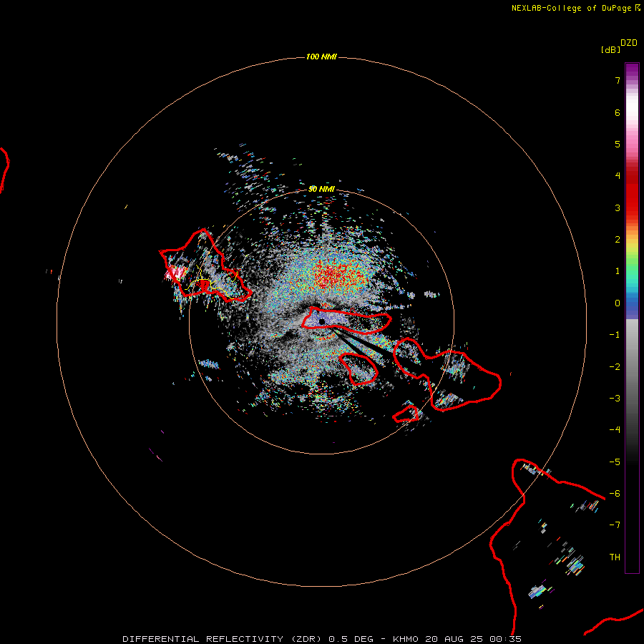Click the 1 tick on the dB scale

click(x=618, y=271)
